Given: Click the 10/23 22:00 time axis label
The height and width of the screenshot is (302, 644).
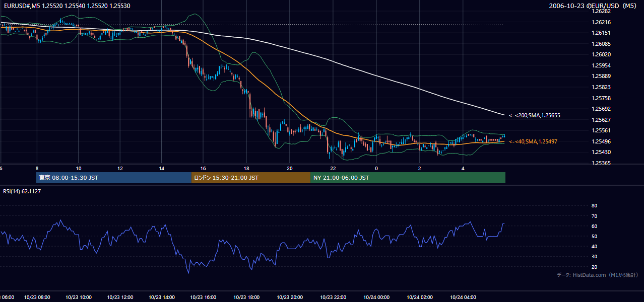Looking at the screenshot, I should point(332,297).
